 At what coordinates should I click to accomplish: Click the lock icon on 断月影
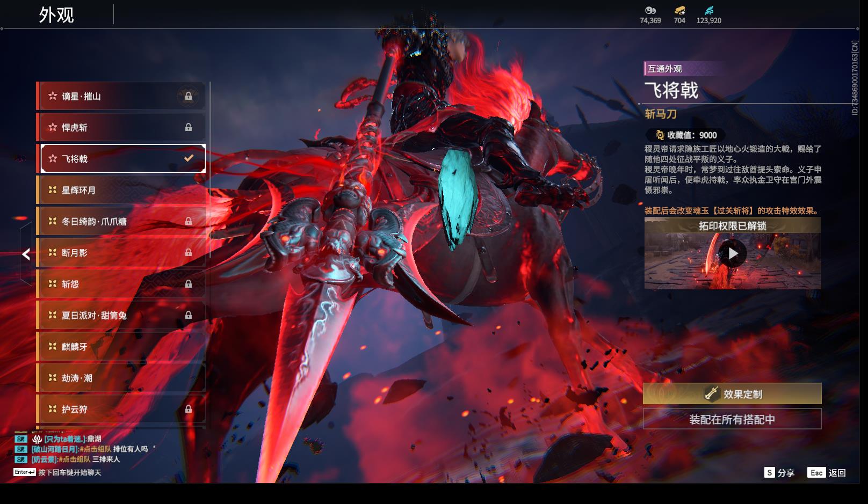(189, 252)
